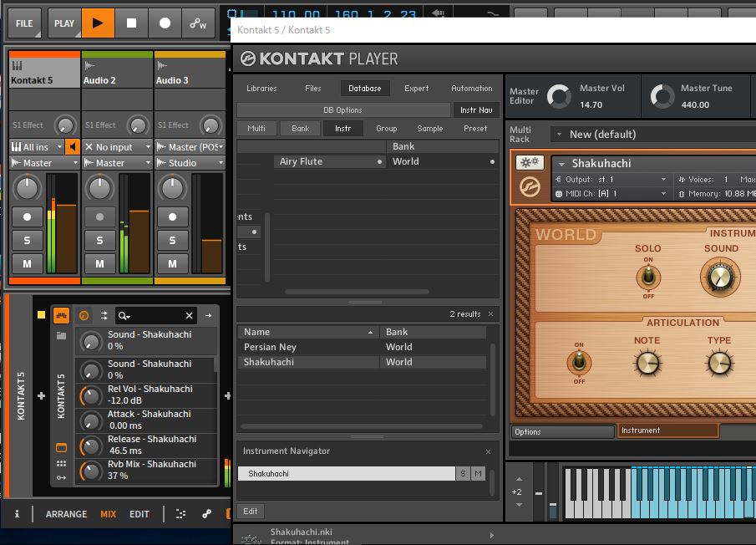Open the Expert tab in Kontakt browser

coord(417,89)
